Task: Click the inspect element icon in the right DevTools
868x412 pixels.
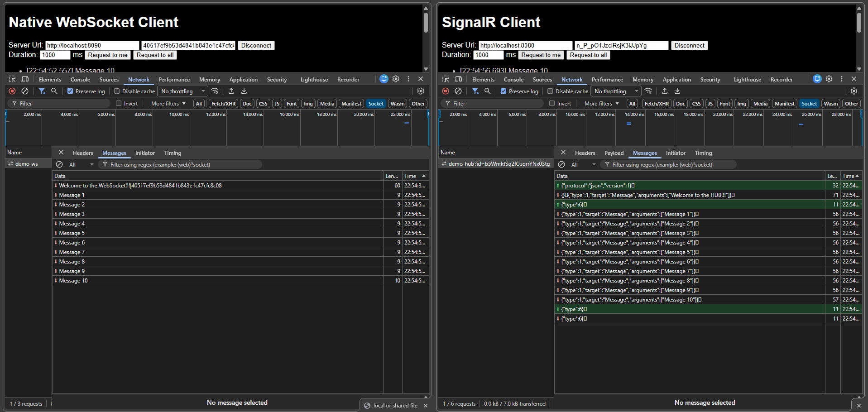Action: [x=446, y=79]
